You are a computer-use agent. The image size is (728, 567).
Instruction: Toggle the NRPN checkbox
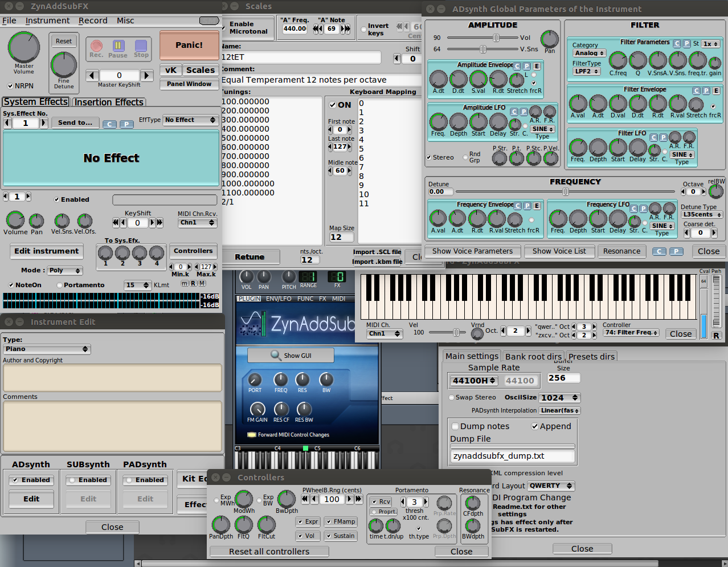pos(11,86)
